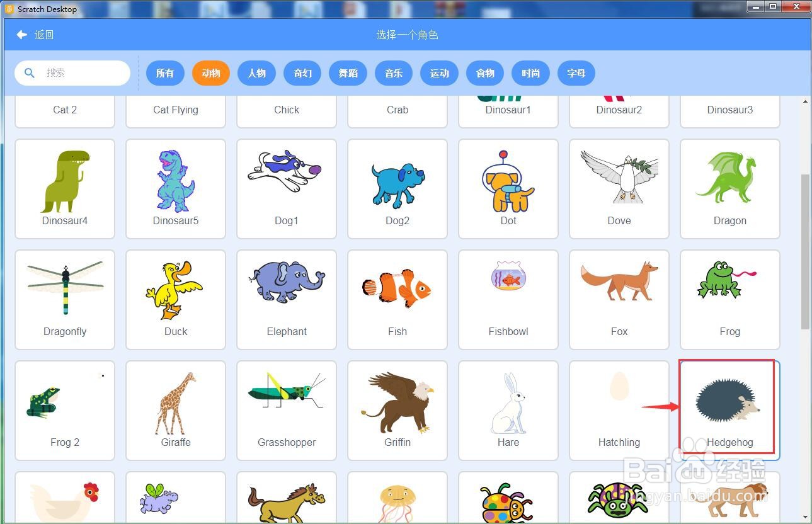Filter sprites by 人物 category

(256, 73)
